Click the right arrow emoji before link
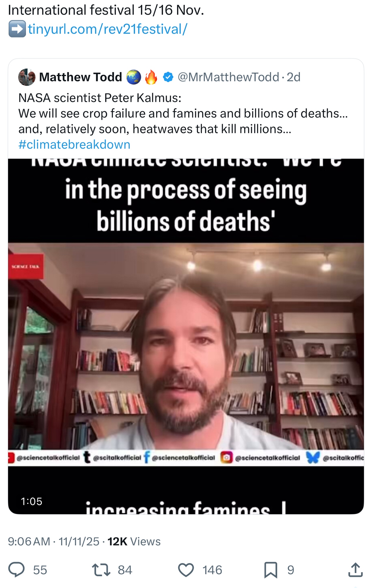 tap(17, 29)
